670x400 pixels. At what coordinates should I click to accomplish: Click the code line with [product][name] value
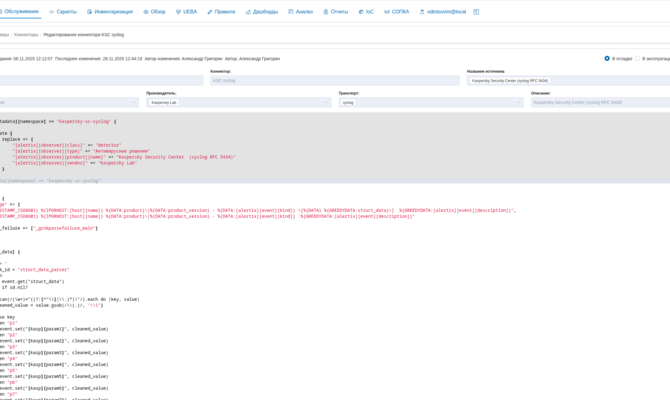tap(124, 157)
